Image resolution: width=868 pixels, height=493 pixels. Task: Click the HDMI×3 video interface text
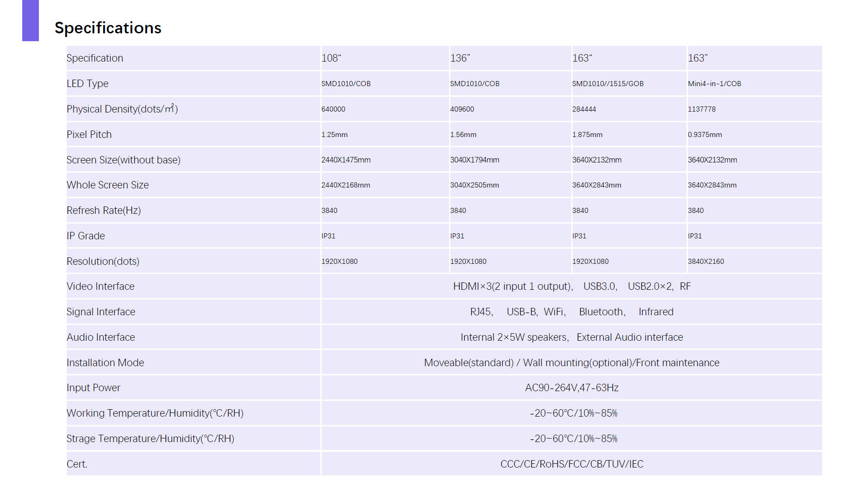[x=472, y=287]
